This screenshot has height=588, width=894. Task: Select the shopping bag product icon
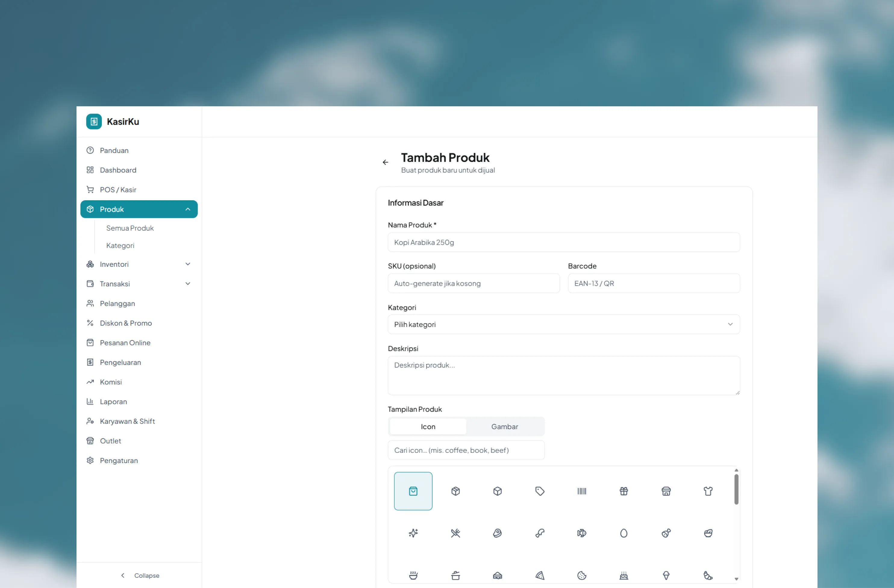413,491
